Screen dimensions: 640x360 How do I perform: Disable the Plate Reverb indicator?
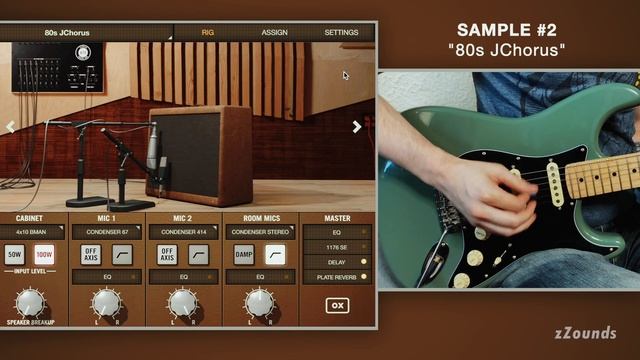pos(364,277)
